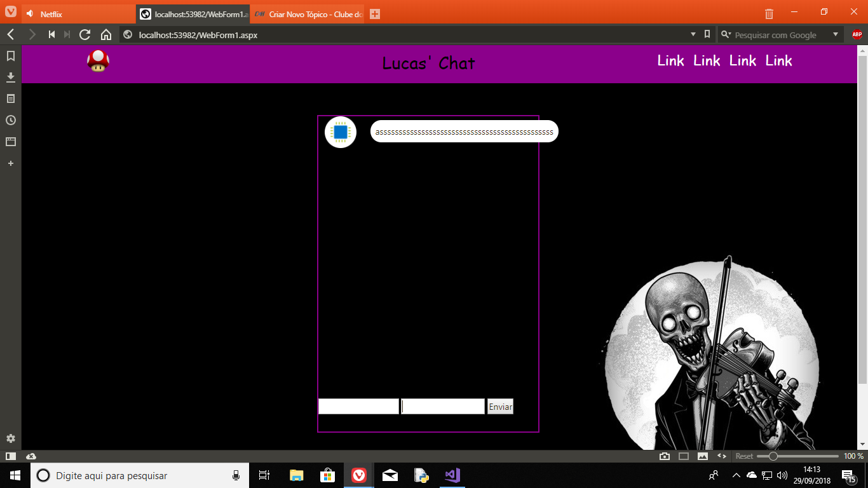Open page actions in status bar

[722, 456]
